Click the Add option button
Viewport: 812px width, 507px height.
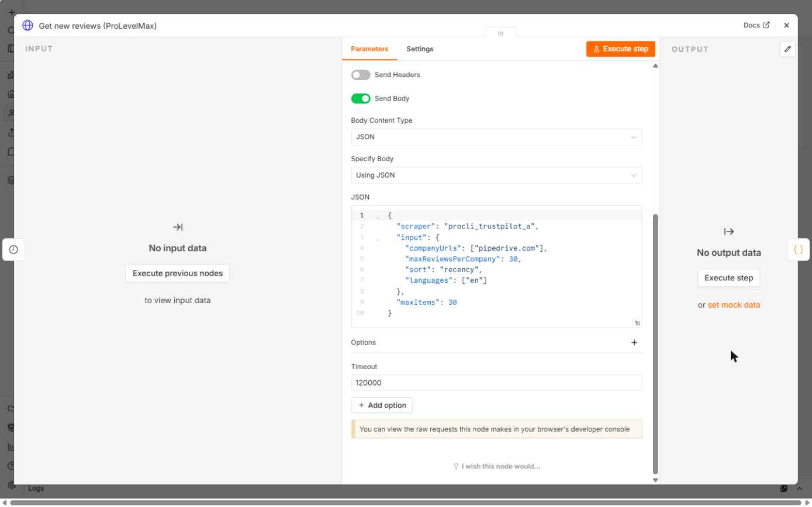pyautogui.click(x=382, y=405)
